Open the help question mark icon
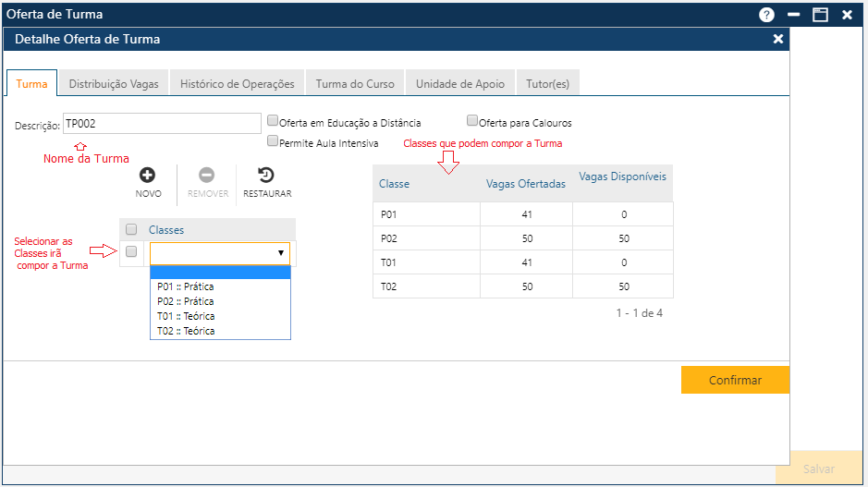 (x=766, y=15)
